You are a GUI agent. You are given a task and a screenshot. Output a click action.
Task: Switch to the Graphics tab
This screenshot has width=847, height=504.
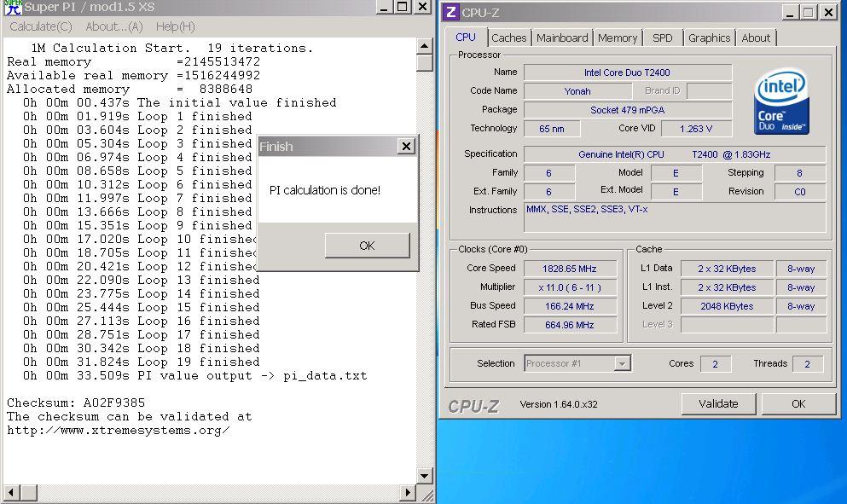[x=709, y=38]
